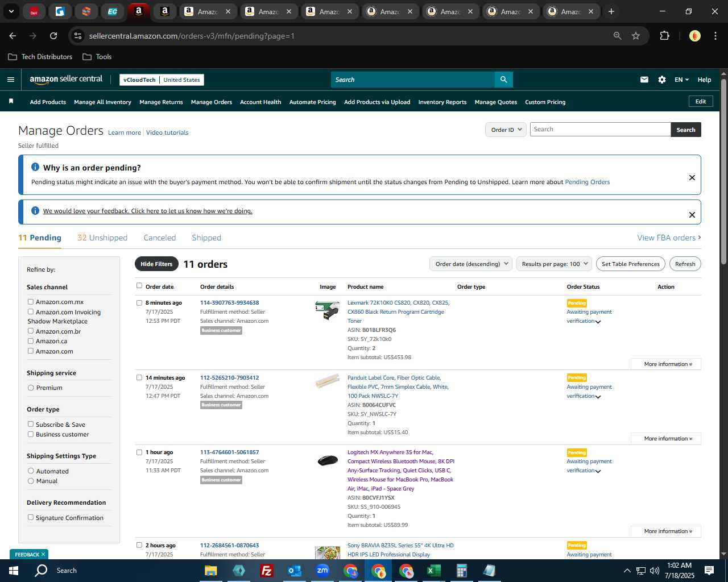Open order 112-5265210-7903412 link
The height and width of the screenshot is (582, 728).
229,377
